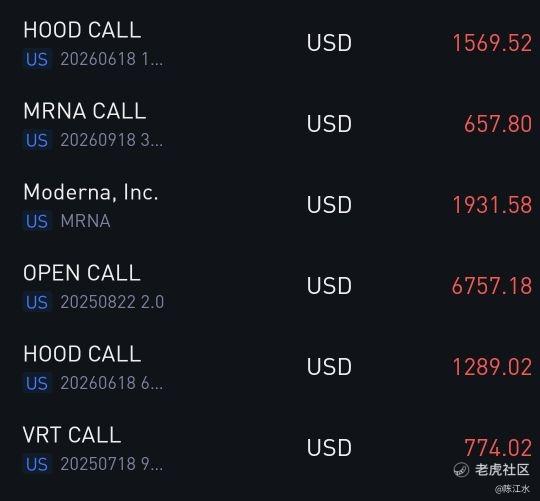Open the Moderna, Inc. stock holding
The height and width of the screenshot is (501, 540).
[270, 205]
